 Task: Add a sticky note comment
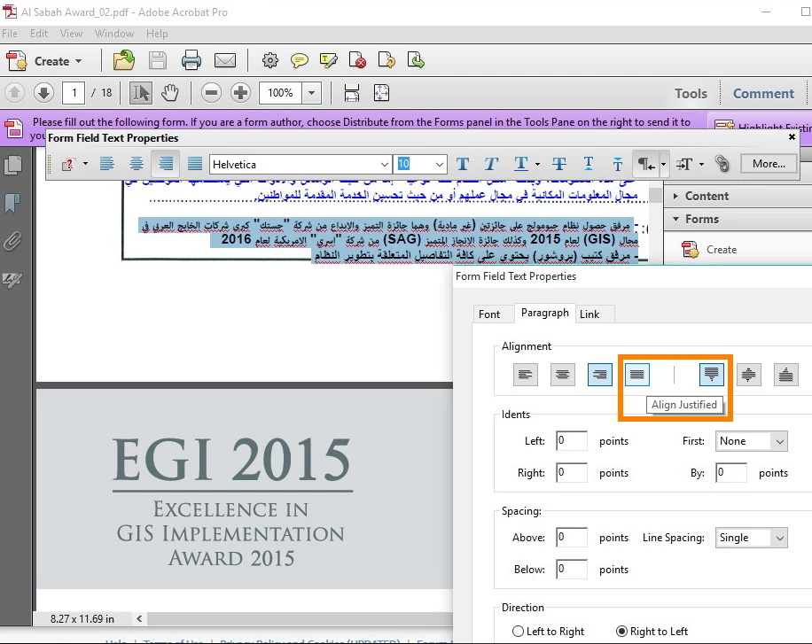(300, 60)
